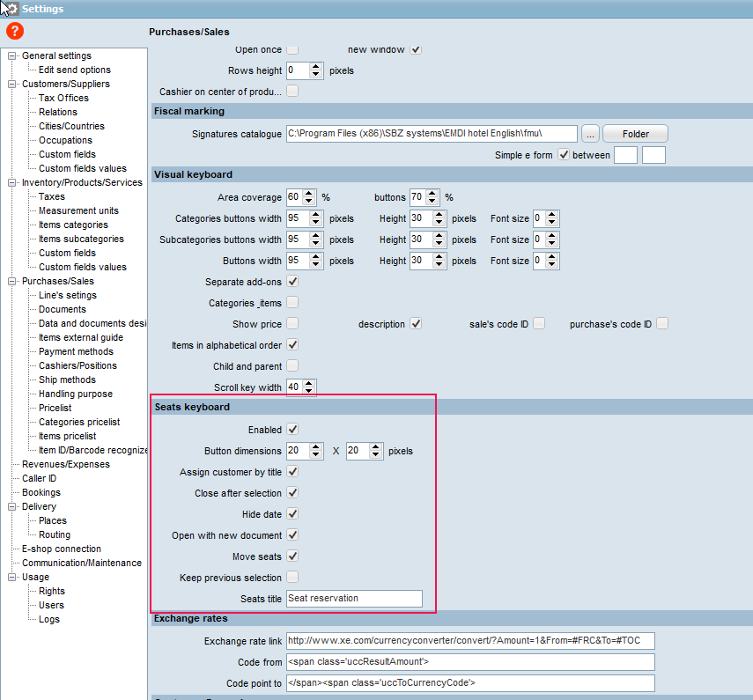
Task: Select Communication/Maintenance tree item
Action: point(82,563)
